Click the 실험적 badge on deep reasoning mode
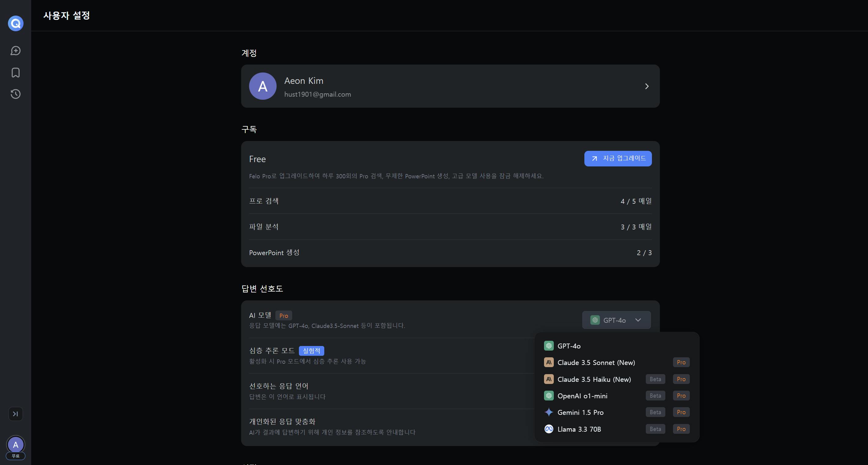The image size is (868, 465). [311, 351]
